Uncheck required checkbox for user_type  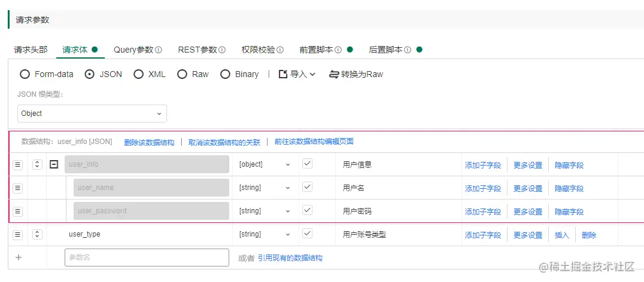tap(307, 234)
